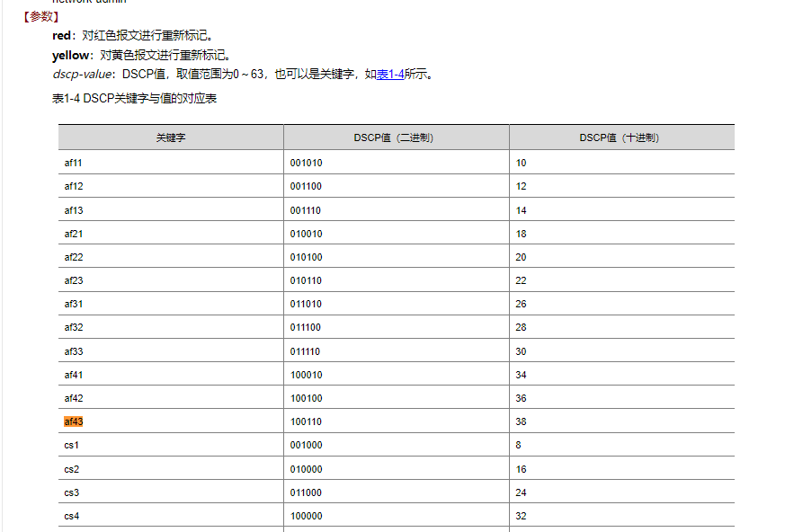The height and width of the screenshot is (532, 794).
Task: Click decimal value 22 in af23 row
Action: [521, 280]
